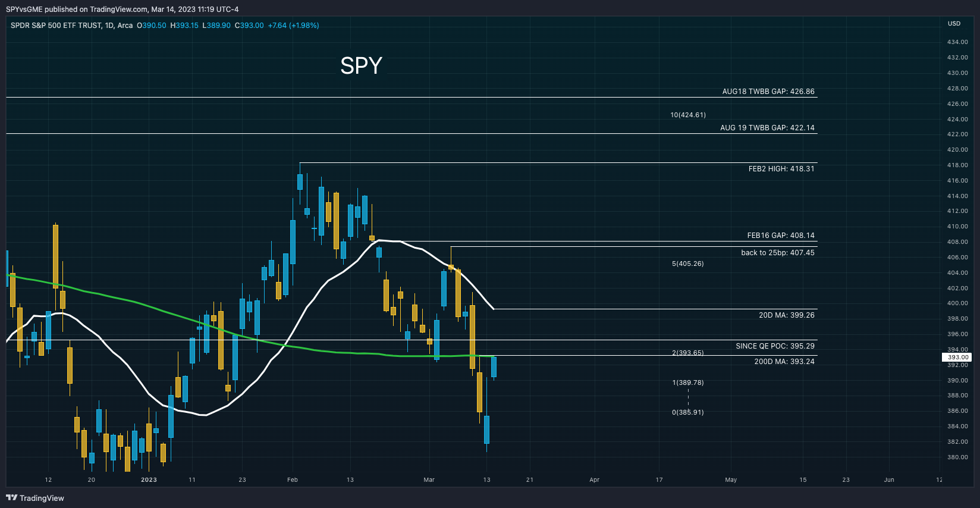
Task: Click the 2023 year marker on time axis
Action: coord(149,480)
